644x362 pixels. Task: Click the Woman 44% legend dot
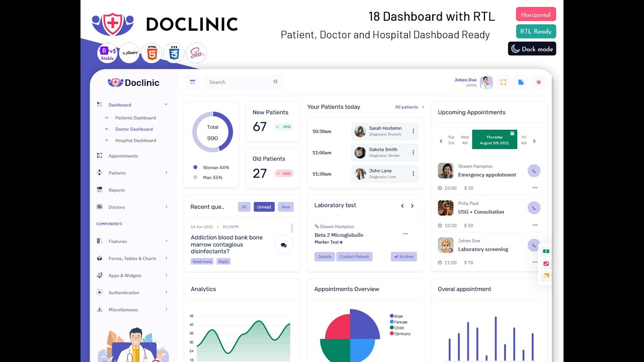195,167
